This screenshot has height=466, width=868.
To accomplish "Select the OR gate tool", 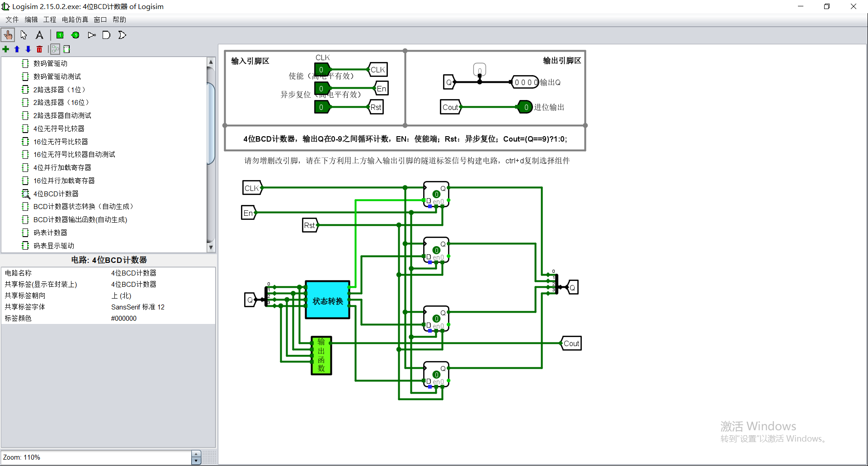I will (x=122, y=35).
